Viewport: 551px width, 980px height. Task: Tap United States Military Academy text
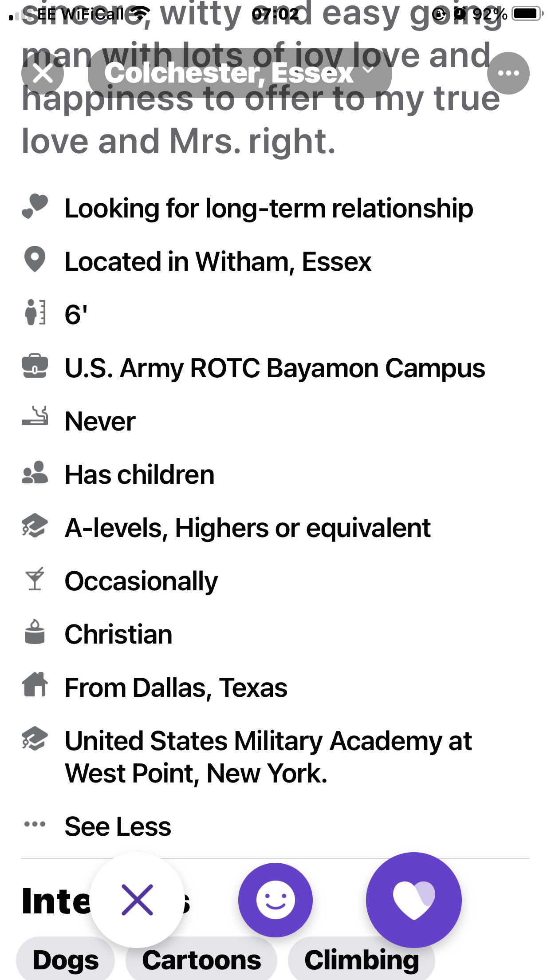[268, 757]
